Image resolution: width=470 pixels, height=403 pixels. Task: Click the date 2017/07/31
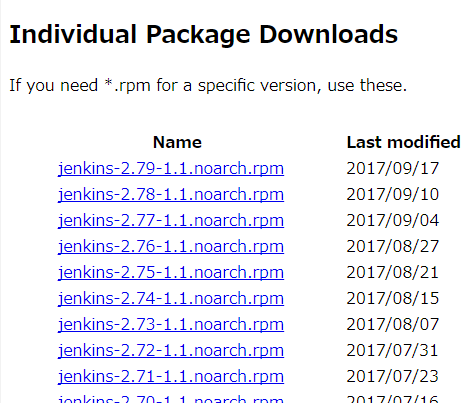393,350
